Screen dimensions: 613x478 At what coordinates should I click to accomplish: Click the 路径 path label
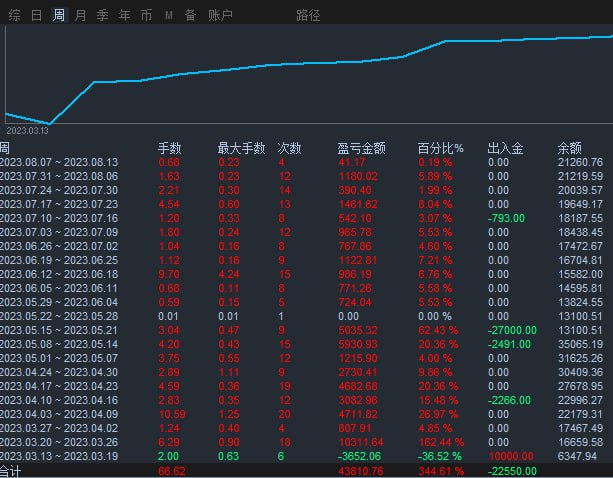tap(308, 15)
